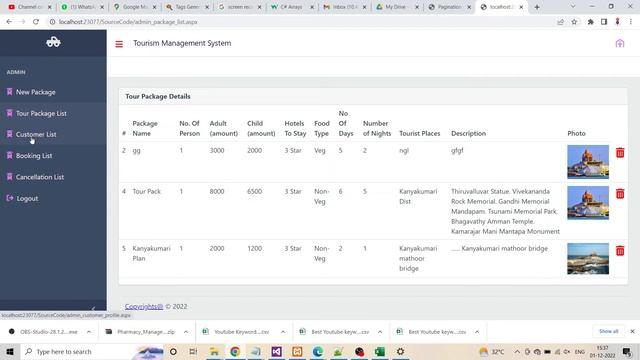640x360 pixels.
Task: Open browser extensions puzzle icon
Action: point(591,22)
